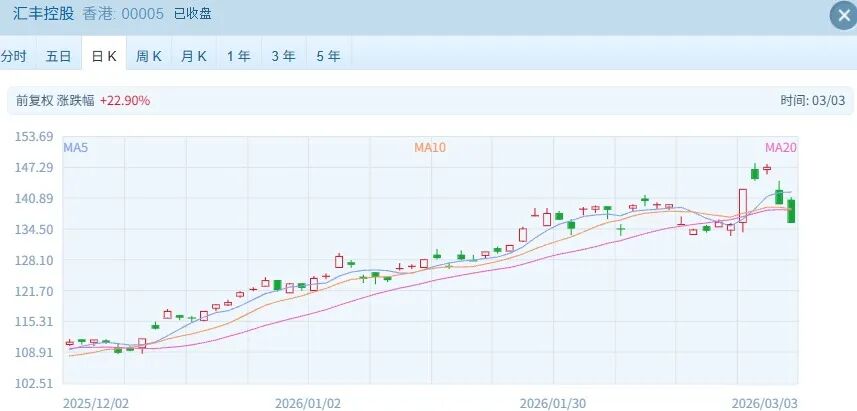Select the last green candlestick at 2026/03/03
Screen dimensions: 857x411
(791, 210)
